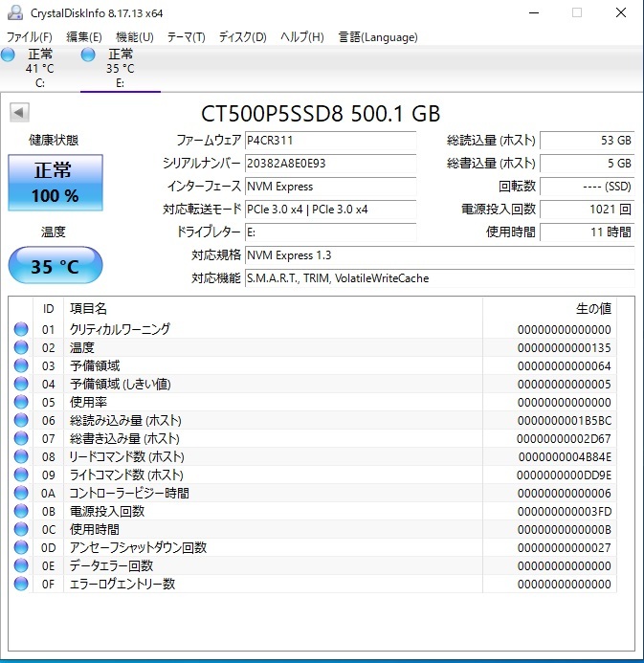The height and width of the screenshot is (663, 644).
Task: Click status icon for エラーログエントリー数 row
Action: [21, 584]
